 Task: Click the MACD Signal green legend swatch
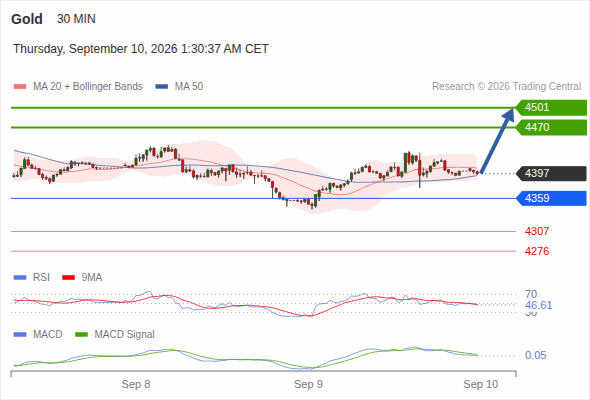[x=81, y=335]
